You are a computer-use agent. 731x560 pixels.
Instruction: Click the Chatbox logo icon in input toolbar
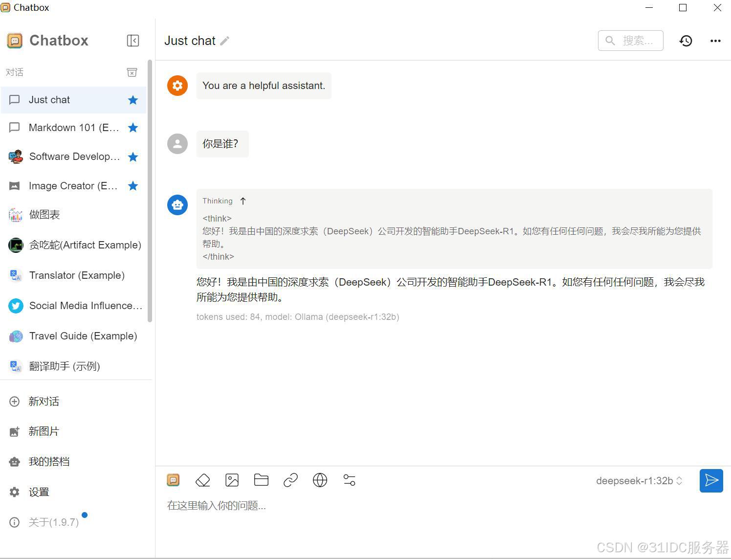[173, 480]
